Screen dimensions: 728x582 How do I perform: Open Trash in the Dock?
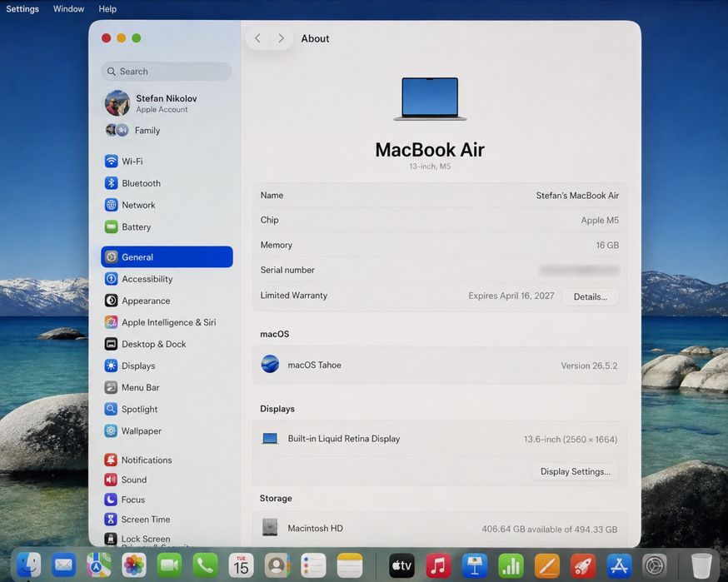pyautogui.click(x=701, y=565)
